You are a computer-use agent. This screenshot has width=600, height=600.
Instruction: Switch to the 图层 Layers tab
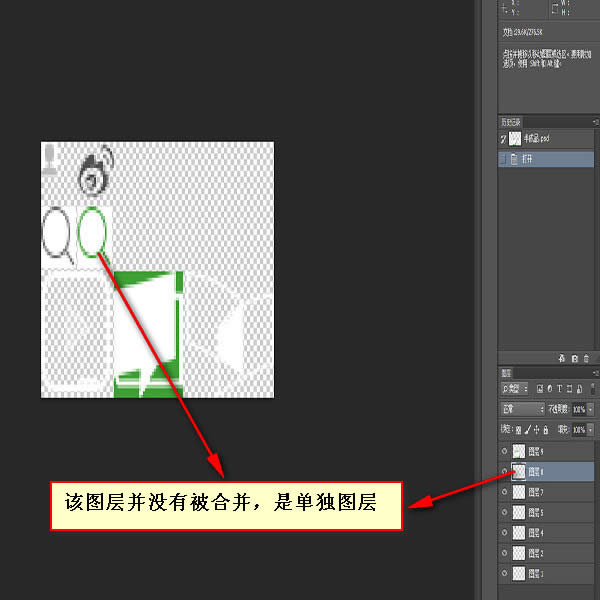click(x=506, y=373)
